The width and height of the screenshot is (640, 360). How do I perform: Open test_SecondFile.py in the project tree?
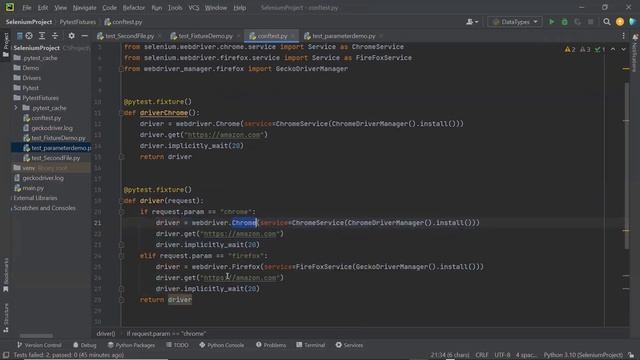point(56,158)
